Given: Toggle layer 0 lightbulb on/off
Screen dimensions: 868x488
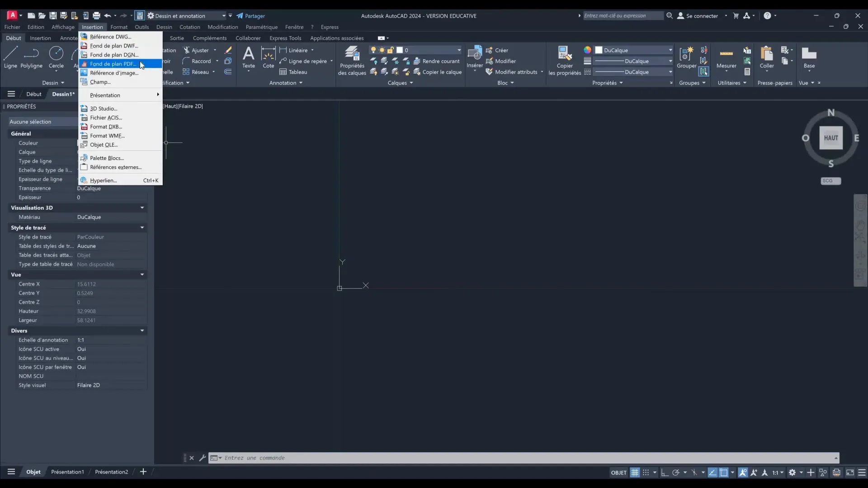Looking at the screenshot, I should (x=373, y=50).
